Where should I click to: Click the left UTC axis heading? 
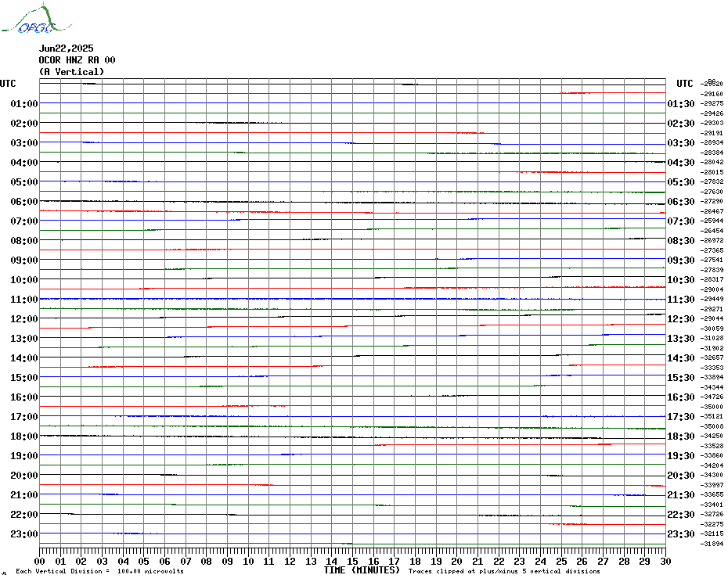click(8, 84)
